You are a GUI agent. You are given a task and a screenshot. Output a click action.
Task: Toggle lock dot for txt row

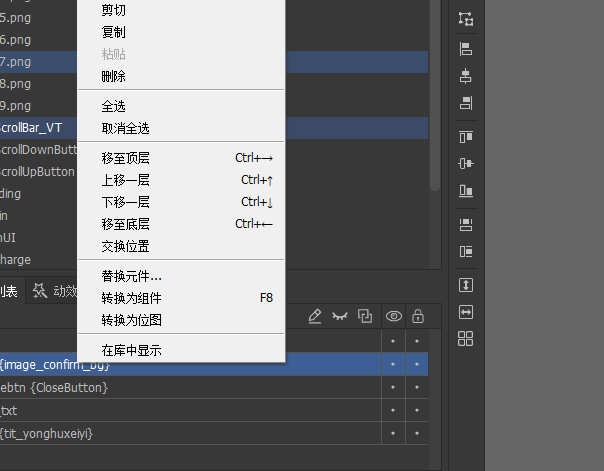pyautogui.click(x=417, y=410)
